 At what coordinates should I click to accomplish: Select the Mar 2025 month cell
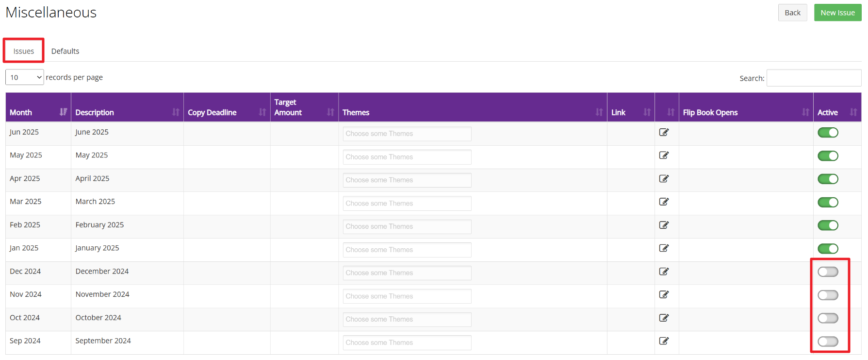click(38, 203)
